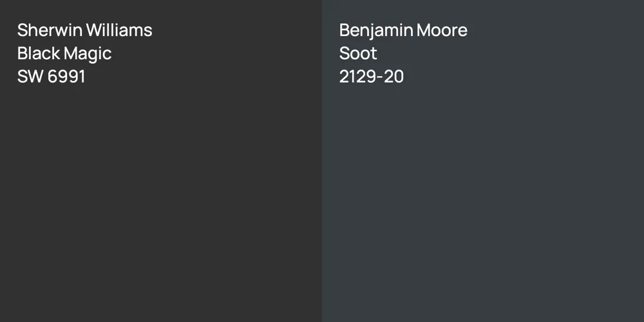Click the word Benjamin

click(376, 30)
